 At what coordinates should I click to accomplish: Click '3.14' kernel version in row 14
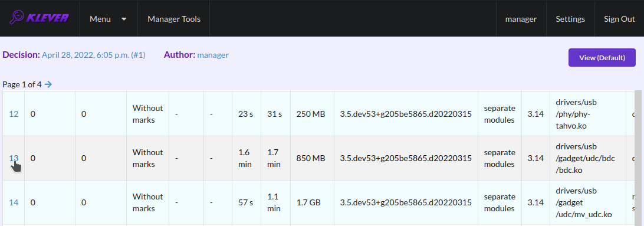(x=536, y=202)
